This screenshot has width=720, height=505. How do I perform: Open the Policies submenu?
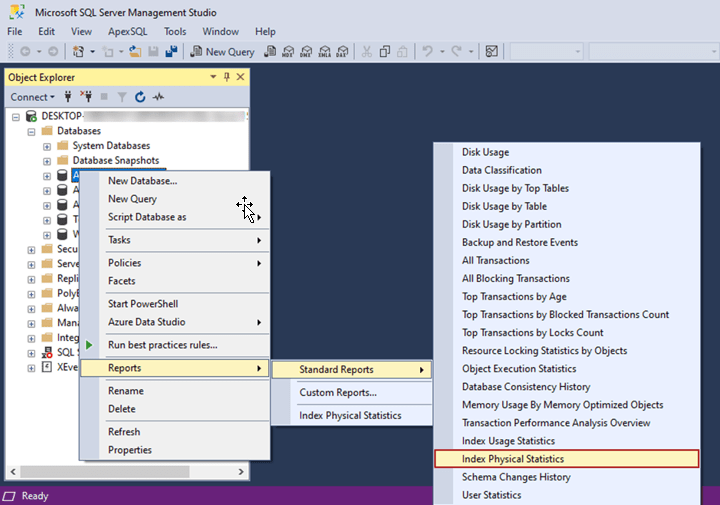pos(174,263)
